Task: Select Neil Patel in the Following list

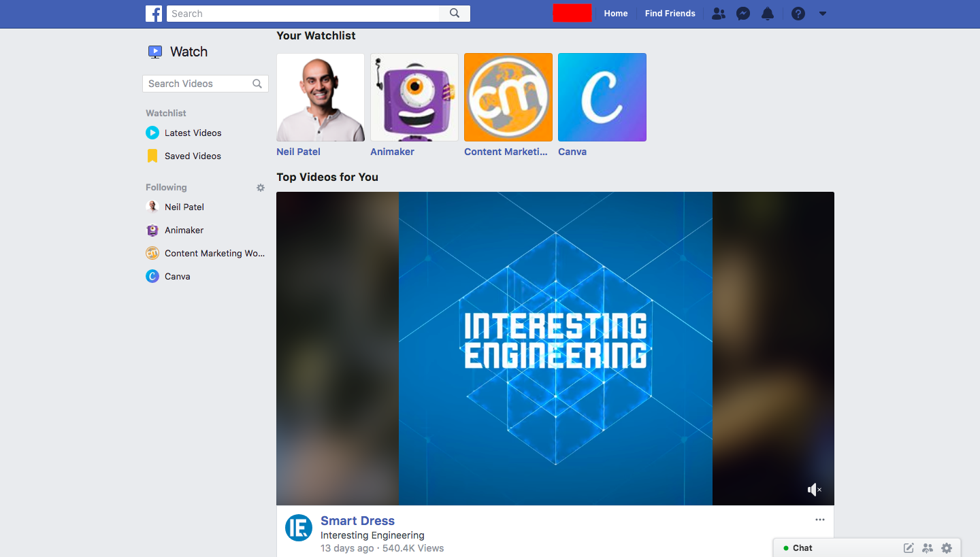Action: 184,207
